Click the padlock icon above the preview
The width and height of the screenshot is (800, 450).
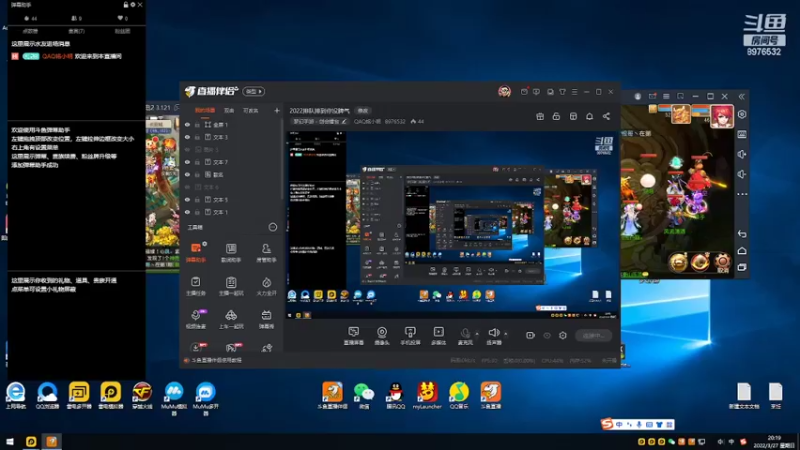556,116
